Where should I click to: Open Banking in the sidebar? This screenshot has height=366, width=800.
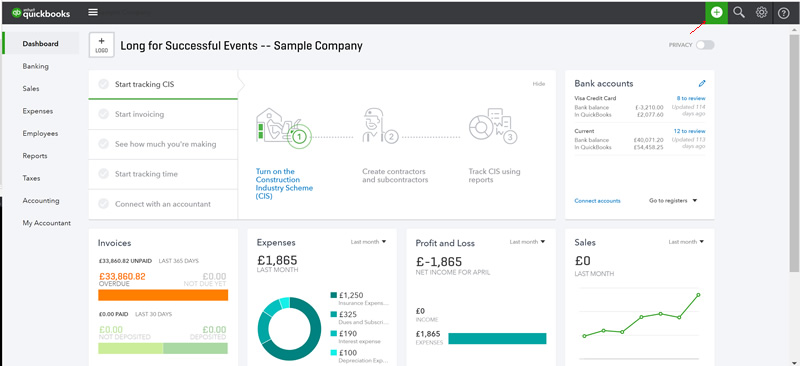click(35, 66)
